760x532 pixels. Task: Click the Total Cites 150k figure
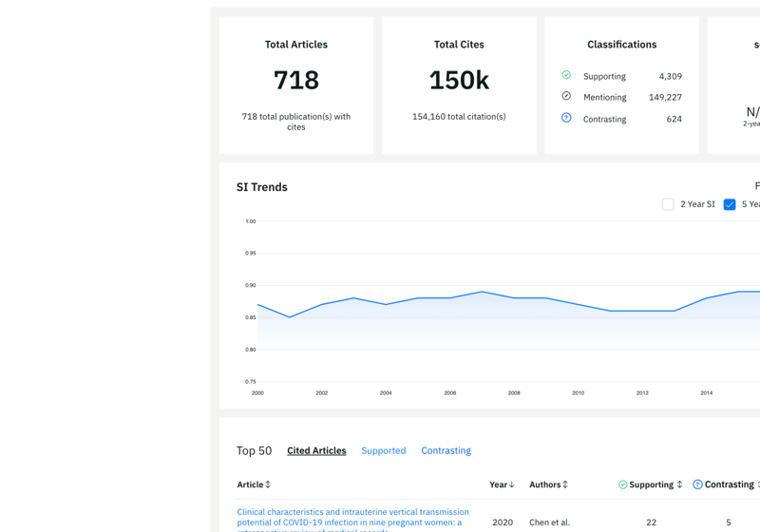click(459, 81)
